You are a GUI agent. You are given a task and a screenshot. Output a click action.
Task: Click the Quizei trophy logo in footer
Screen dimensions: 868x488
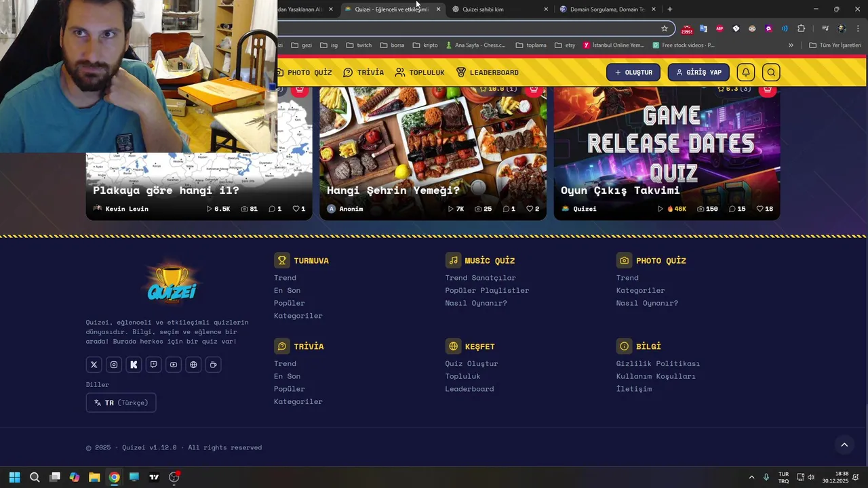click(172, 283)
